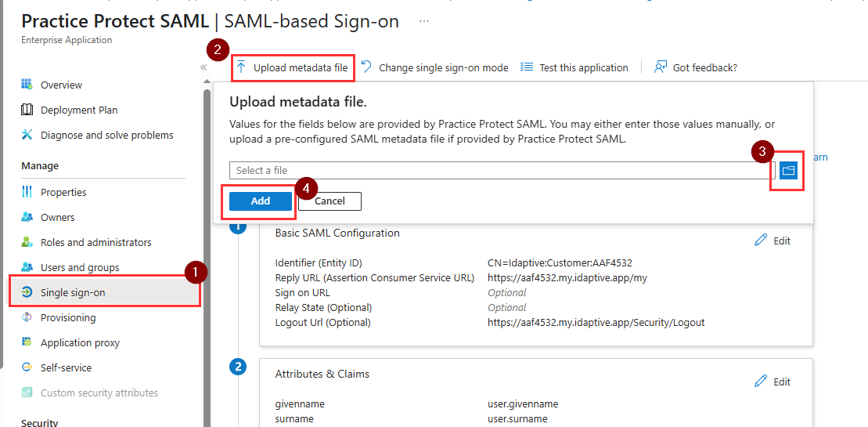Click Diagnose and solve problems wrench icon
Image resolution: width=868 pixels, height=427 pixels.
tap(27, 135)
